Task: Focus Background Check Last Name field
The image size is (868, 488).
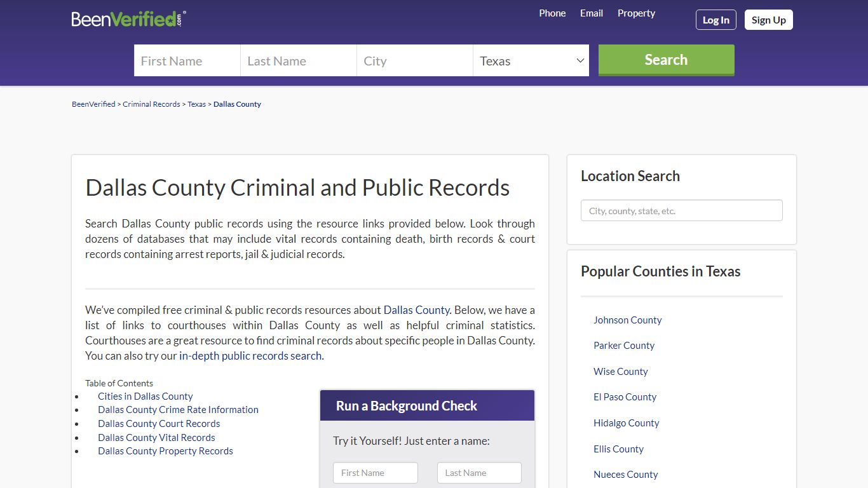Action: click(479, 473)
